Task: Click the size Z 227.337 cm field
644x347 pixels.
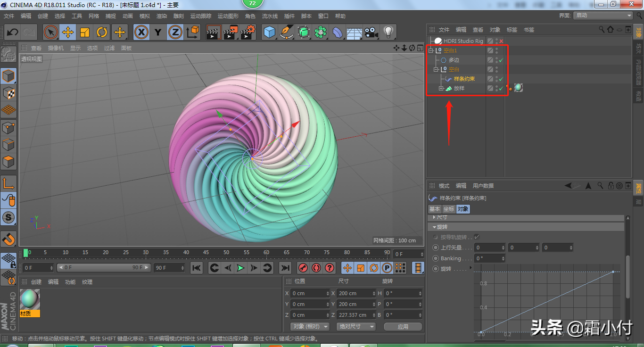Action: click(x=356, y=315)
